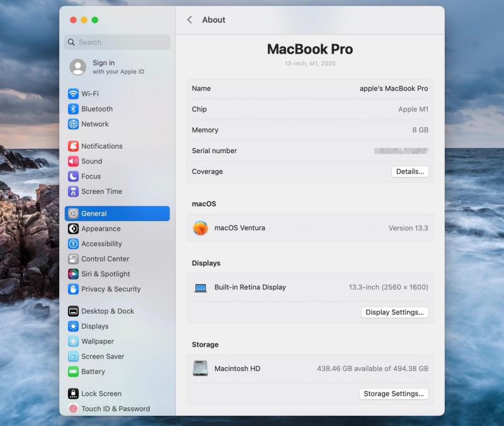Open Displays in the sidebar

117,326
